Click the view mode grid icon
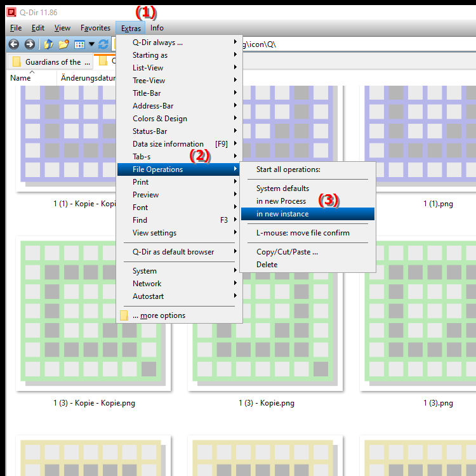The width and height of the screenshot is (476, 476). click(79, 44)
